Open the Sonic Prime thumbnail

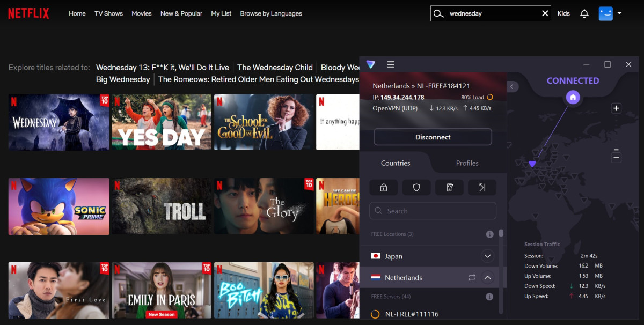(59, 206)
